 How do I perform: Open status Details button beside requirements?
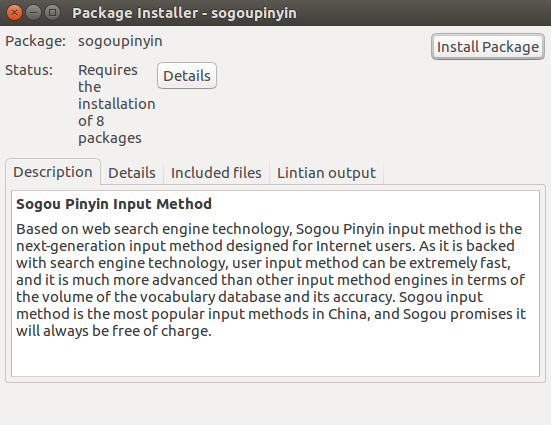point(187,76)
